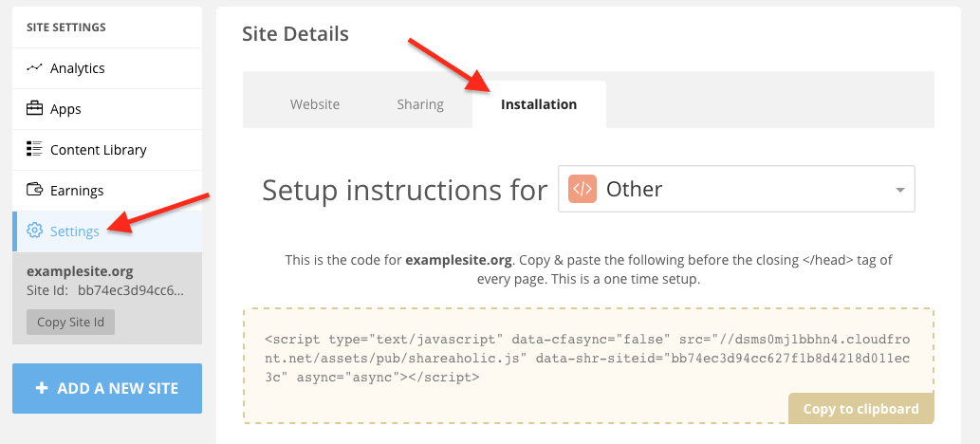Click the dropdown arrow next to Other

[x=900, y=190]
